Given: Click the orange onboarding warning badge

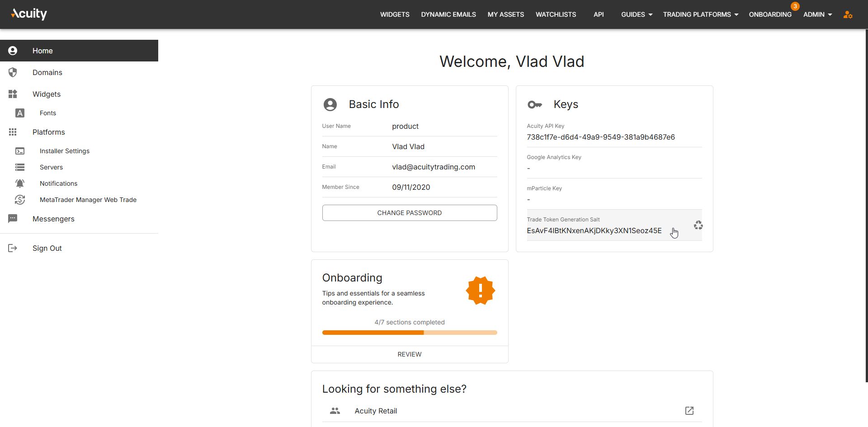Looking at the screenshot, I should point(481,291).
